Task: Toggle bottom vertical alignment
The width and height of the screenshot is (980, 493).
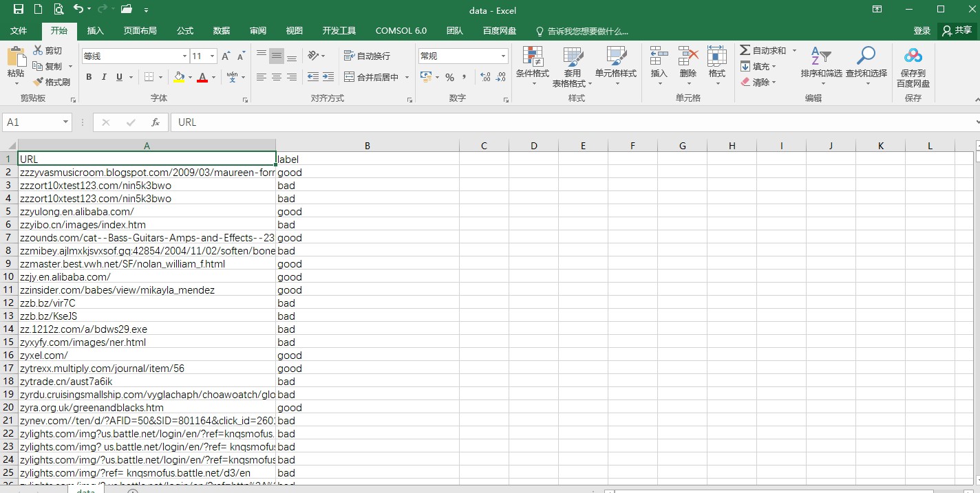Action: click(292, 56)
